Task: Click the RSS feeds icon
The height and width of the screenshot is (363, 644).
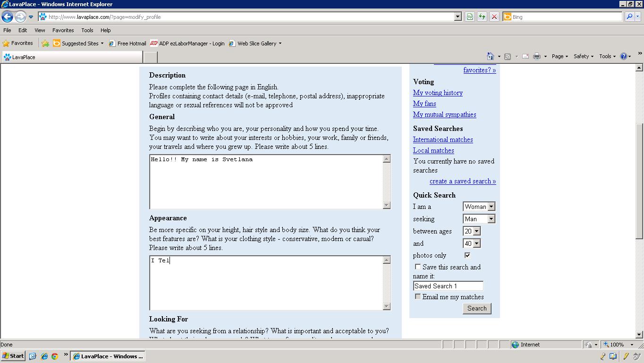Action: (508, 56)
